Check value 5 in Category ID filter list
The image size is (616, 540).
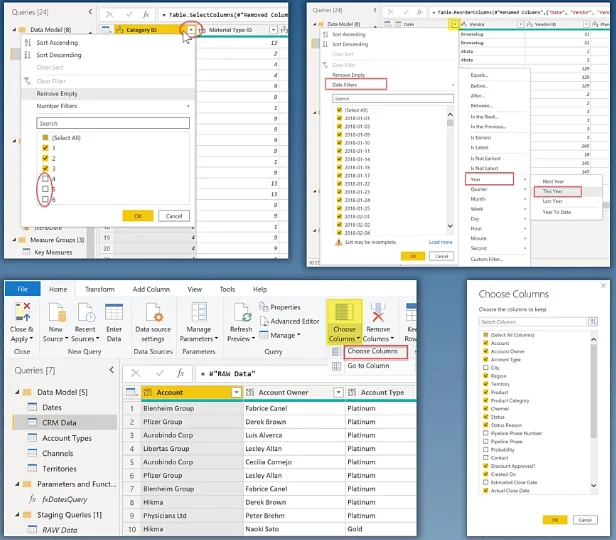coord(45,189)
